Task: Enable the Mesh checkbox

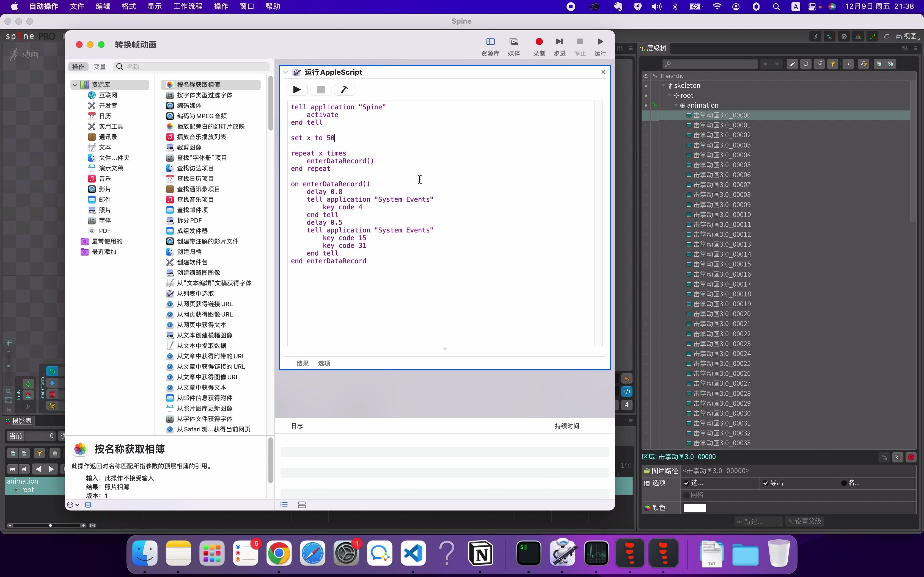Action: coord(686,495)
